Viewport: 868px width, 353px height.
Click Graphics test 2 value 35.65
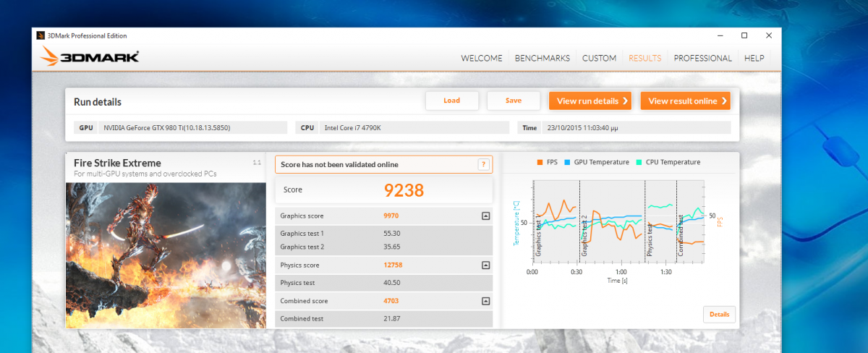click(x=391, y=247)
